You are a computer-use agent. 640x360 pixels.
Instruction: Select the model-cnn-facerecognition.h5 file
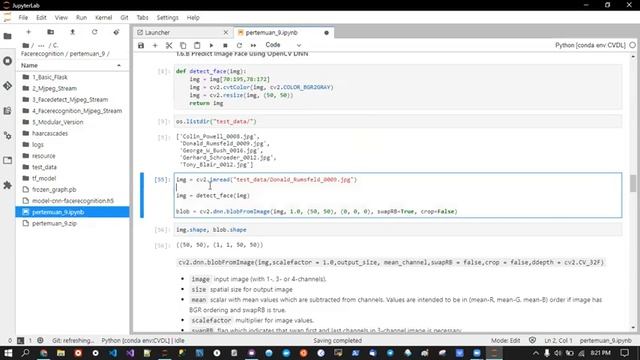[x=73, y=201]
